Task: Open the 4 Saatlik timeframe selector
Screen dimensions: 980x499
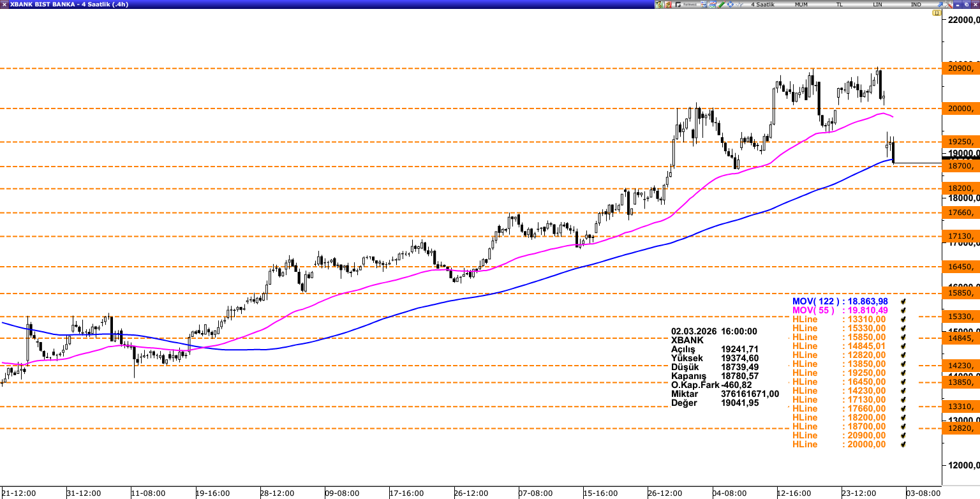Action: tap(762, 4)
